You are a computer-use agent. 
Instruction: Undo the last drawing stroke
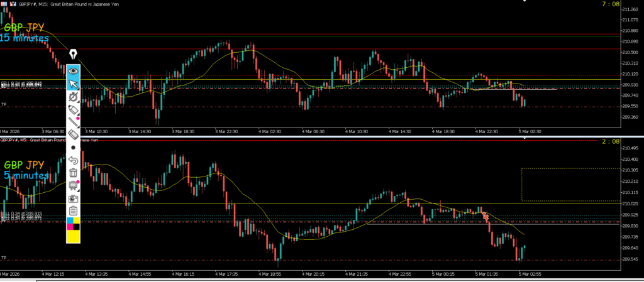(74, 160)
